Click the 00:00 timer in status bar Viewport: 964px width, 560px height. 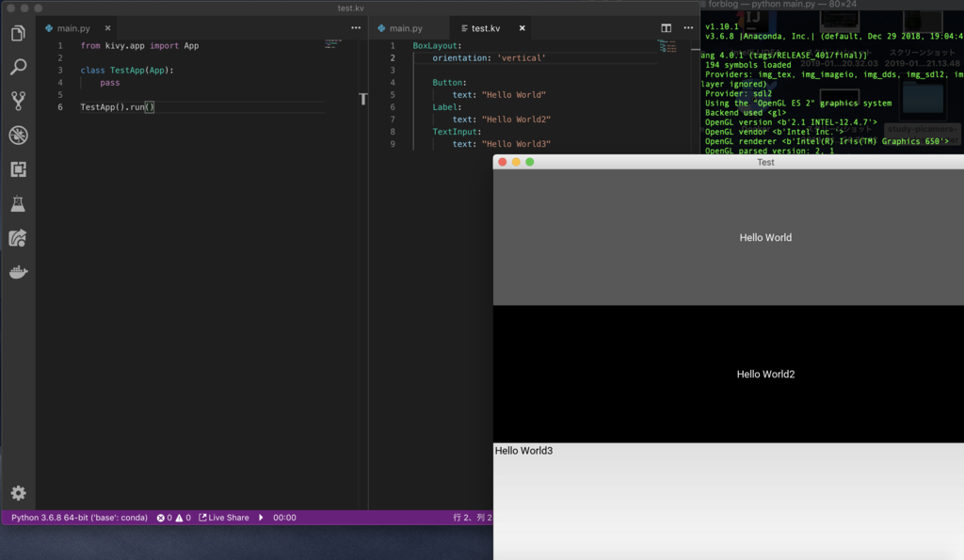coord(284,518)
